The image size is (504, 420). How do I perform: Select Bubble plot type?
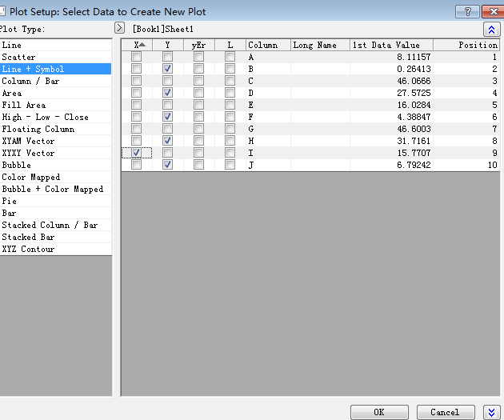[x=56, y=165]
